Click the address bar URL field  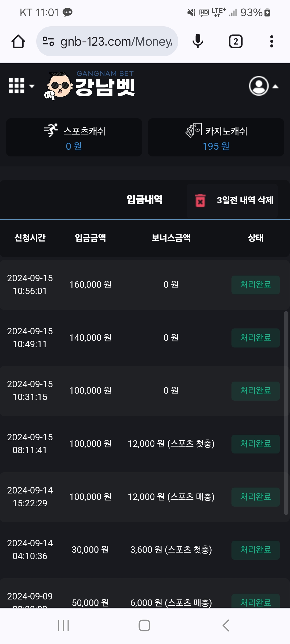[x=116, y=42]
